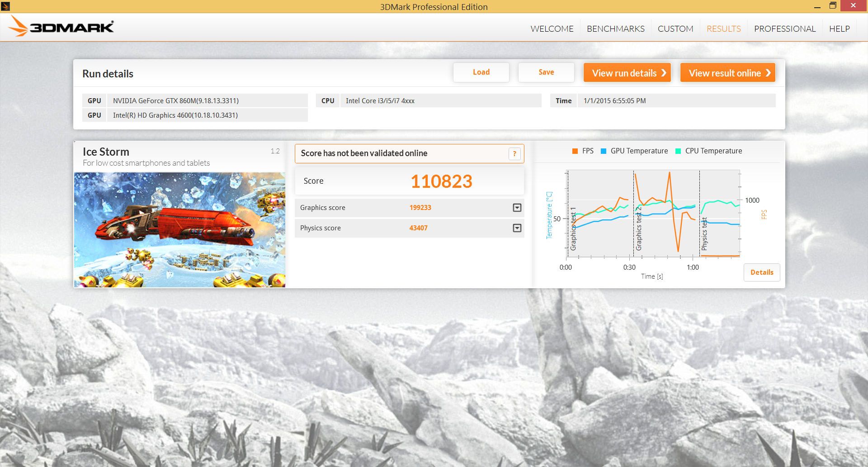Click the Graphics score value 199233
Image resolution: width=868 pixels, height=467 pixels.
420,208
